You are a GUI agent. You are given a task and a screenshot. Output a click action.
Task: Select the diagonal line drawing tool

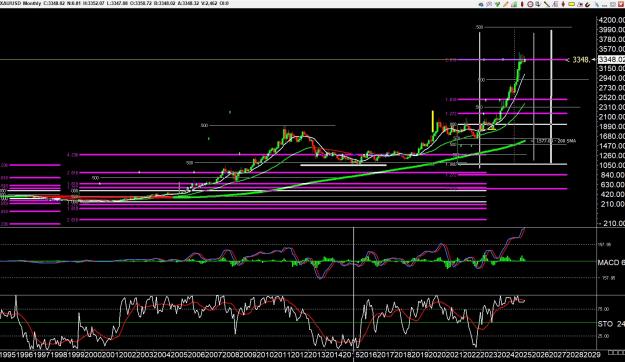[x=547, y=4]
